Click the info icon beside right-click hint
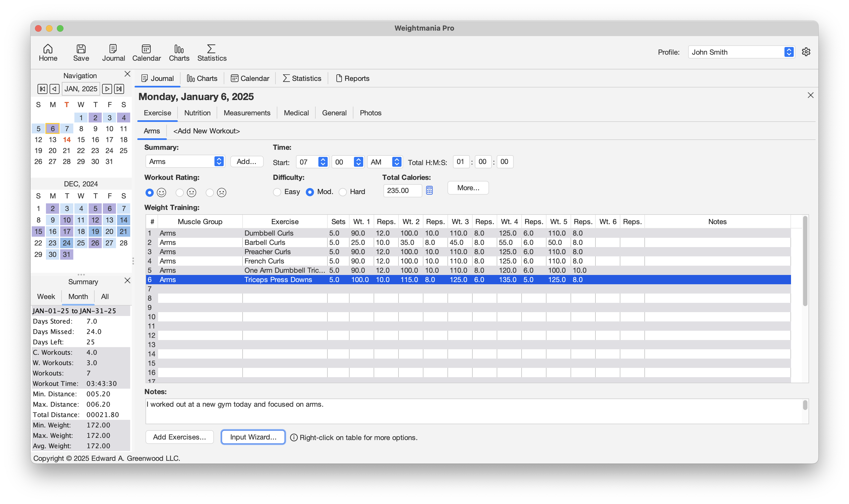The width and height of the screenshot is (849, 504). coord(294,438)
